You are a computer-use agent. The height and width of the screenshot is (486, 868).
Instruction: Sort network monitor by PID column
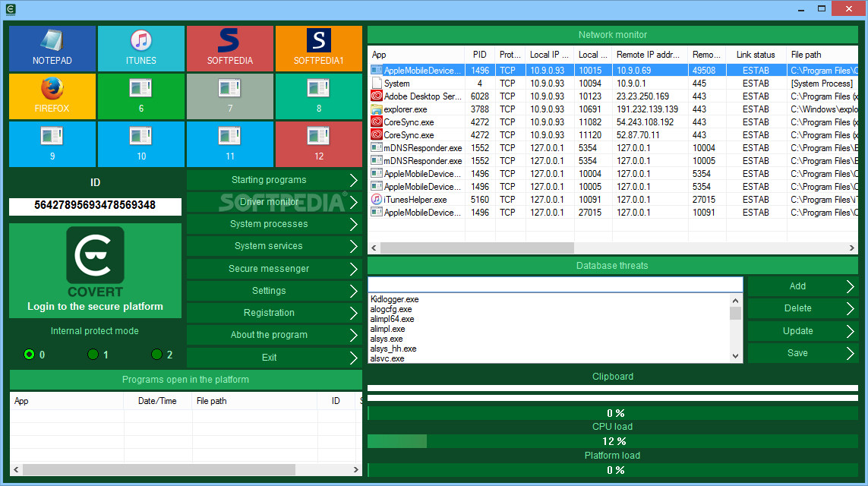[x=480, y=54]
